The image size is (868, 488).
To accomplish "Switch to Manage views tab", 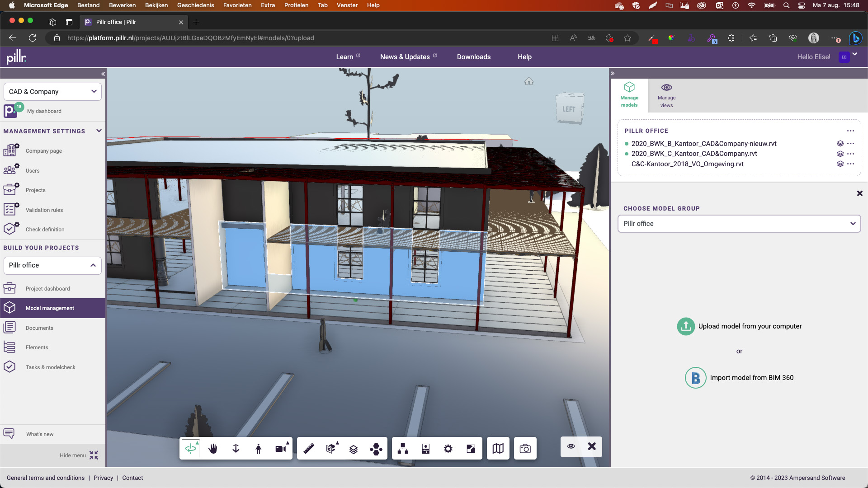I will (x=666, y=95).
